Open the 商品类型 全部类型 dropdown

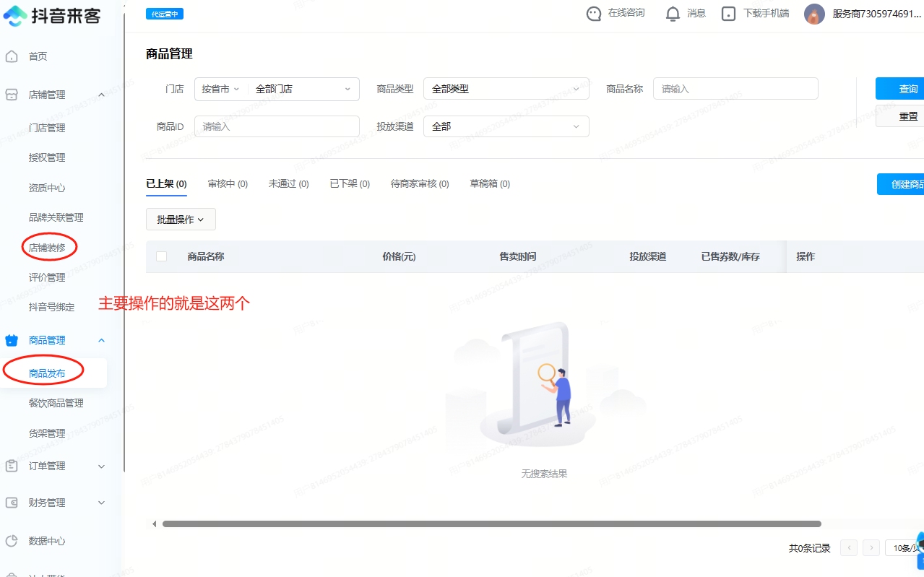(506, 89)
